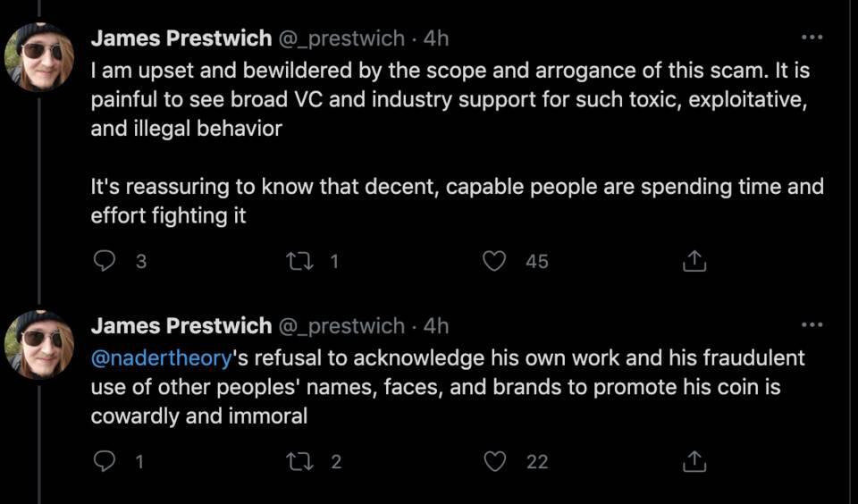Reply to the 'upset and bewildered' tweet
The width and height of the screenshot is (858, 504).
[x=105, y=261]
